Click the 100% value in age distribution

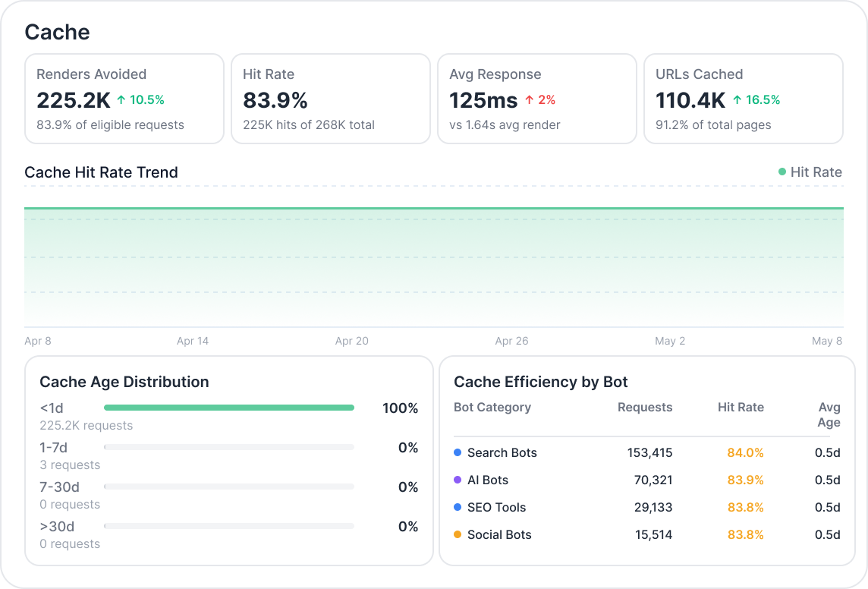(x=400, y=408)
